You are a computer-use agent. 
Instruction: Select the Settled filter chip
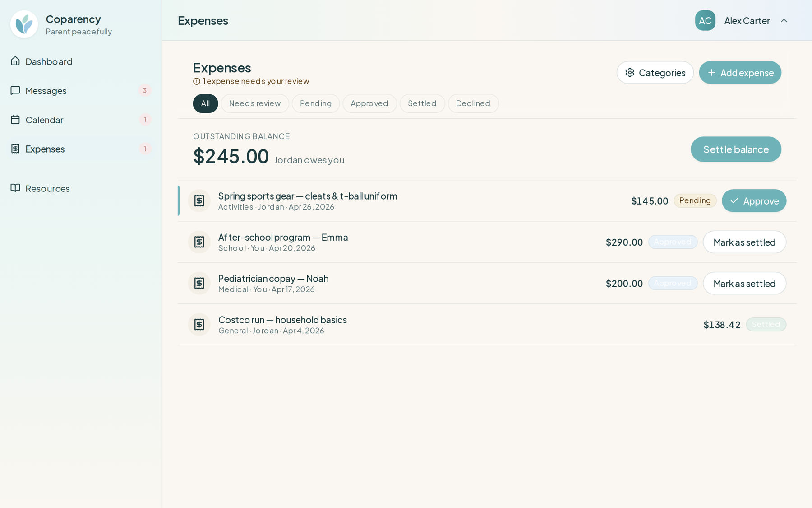(x=422, y=103)
